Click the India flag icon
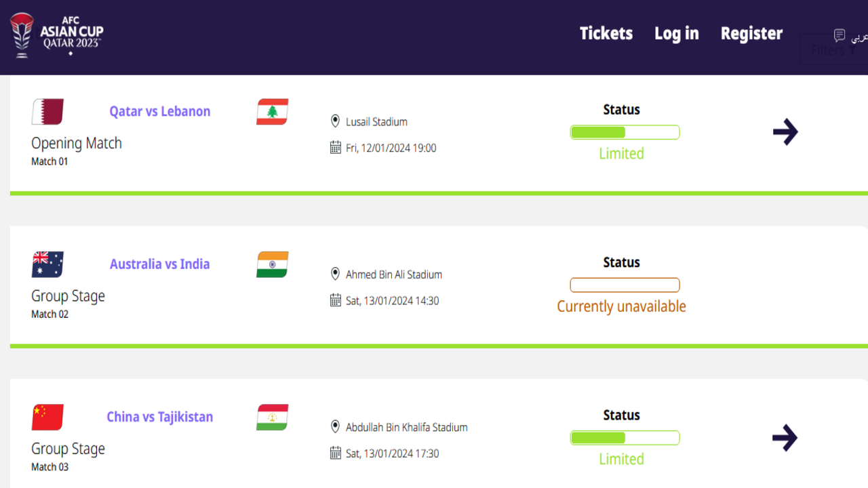 [x=272, y=264]
